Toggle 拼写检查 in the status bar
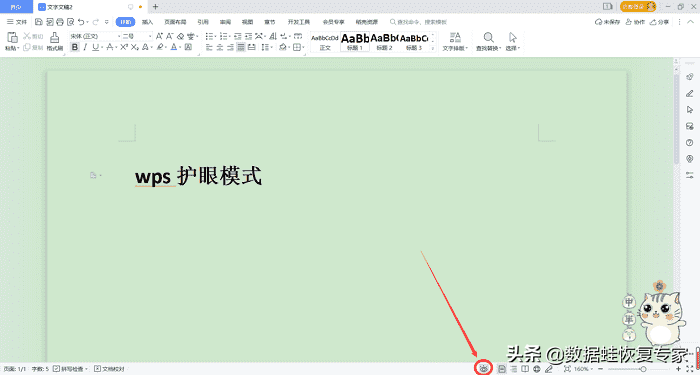Viewport: 700px width, 375px height. 71,369
